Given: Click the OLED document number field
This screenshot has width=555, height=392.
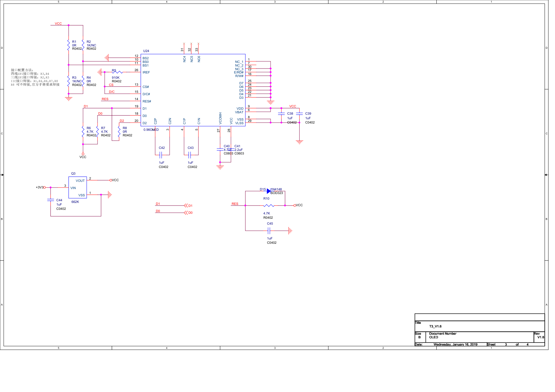Looking at the screenshot, I should pos(433,337).
